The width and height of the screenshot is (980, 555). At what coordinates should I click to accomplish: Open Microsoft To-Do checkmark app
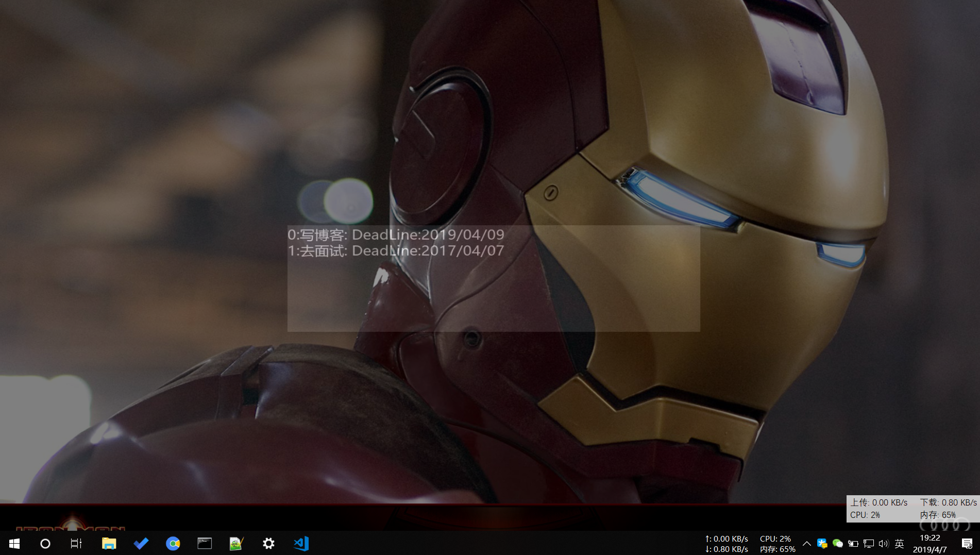tap(141, 543)
